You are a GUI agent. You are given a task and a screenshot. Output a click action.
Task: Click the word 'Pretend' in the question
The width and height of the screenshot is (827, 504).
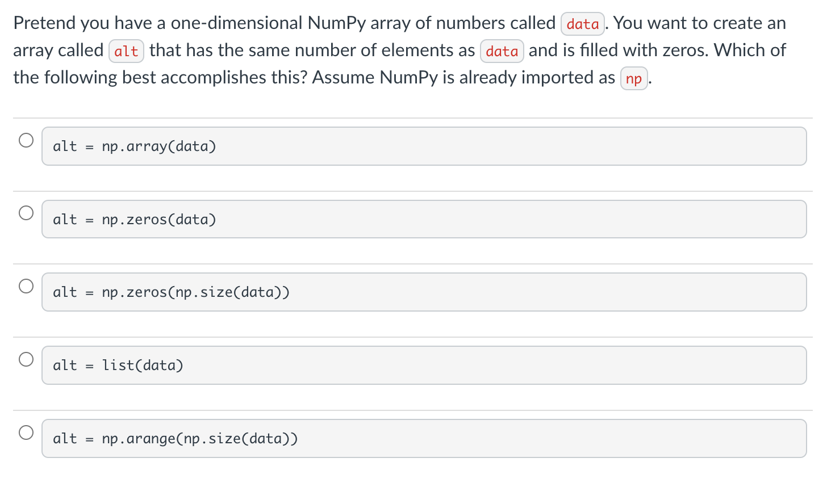point(44,23)
